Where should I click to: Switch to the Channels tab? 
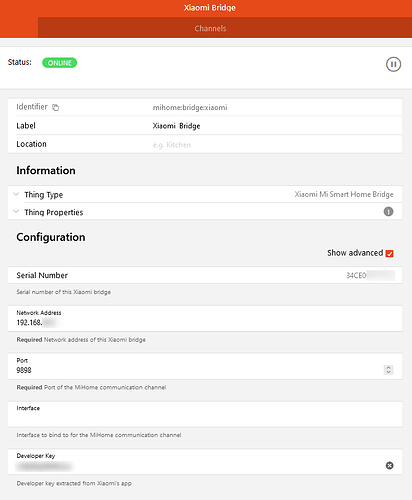point(210,28)
